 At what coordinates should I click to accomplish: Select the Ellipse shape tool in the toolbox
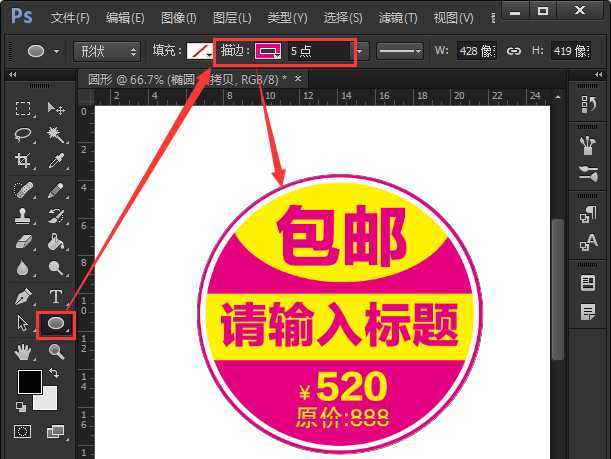tap(56, 323)
